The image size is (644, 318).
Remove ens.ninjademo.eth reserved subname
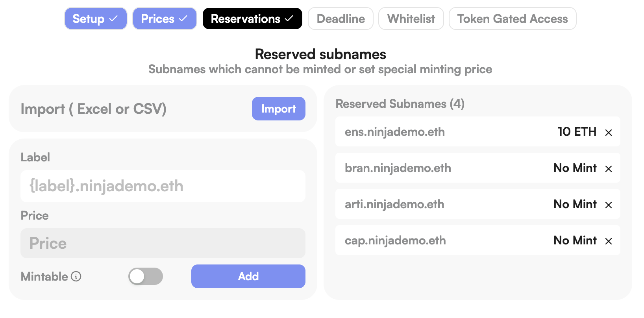(x=609, y=133)
